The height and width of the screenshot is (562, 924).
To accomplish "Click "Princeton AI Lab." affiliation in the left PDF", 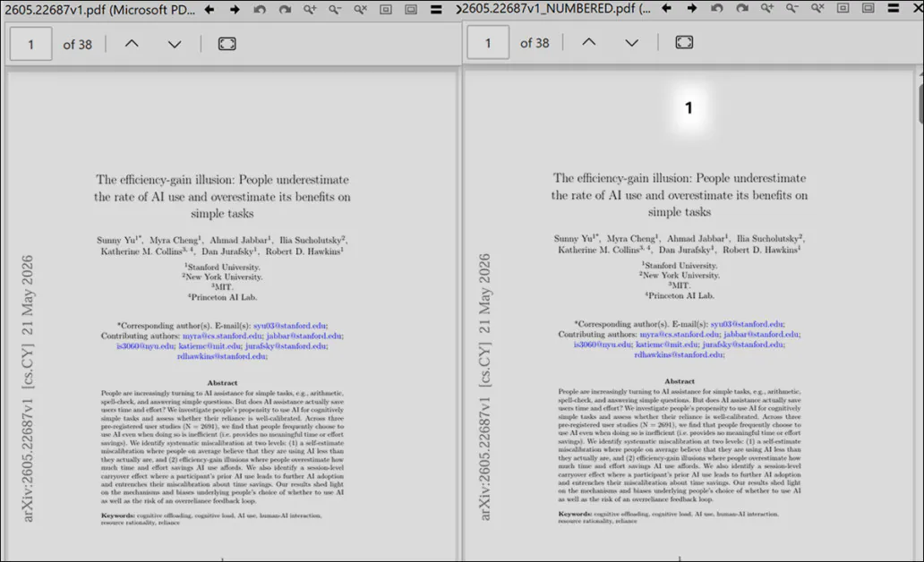I will 223,297.
